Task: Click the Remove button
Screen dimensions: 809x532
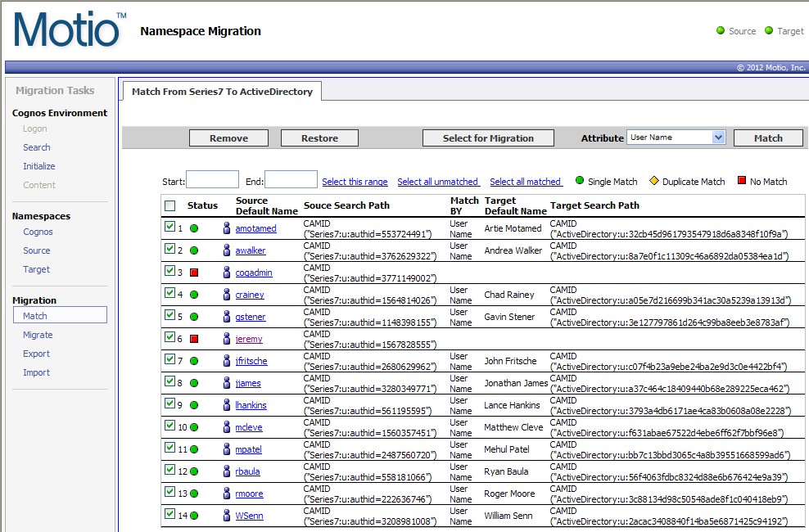Action: coord(228,138)
